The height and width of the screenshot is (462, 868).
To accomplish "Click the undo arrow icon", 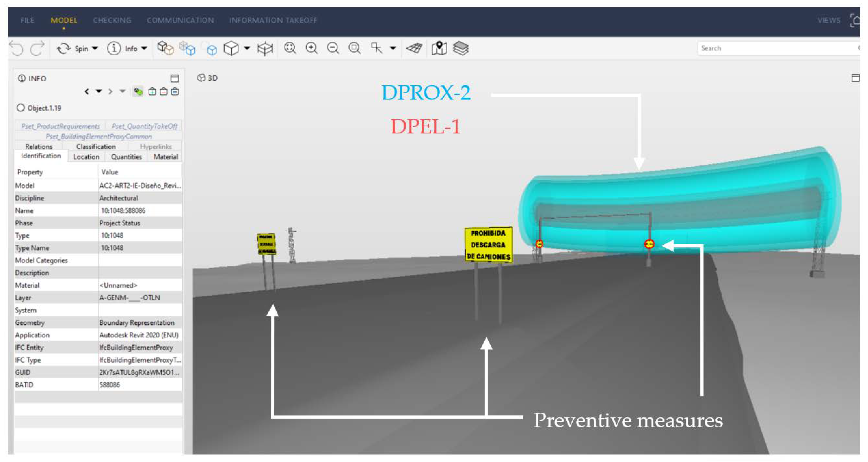I will coord(16,48).
